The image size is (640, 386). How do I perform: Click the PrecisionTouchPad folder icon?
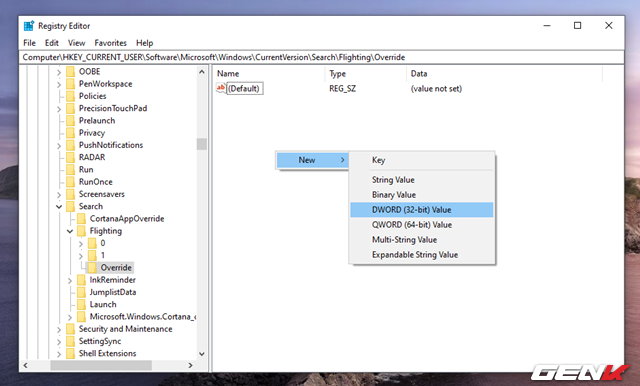(71, 109)
